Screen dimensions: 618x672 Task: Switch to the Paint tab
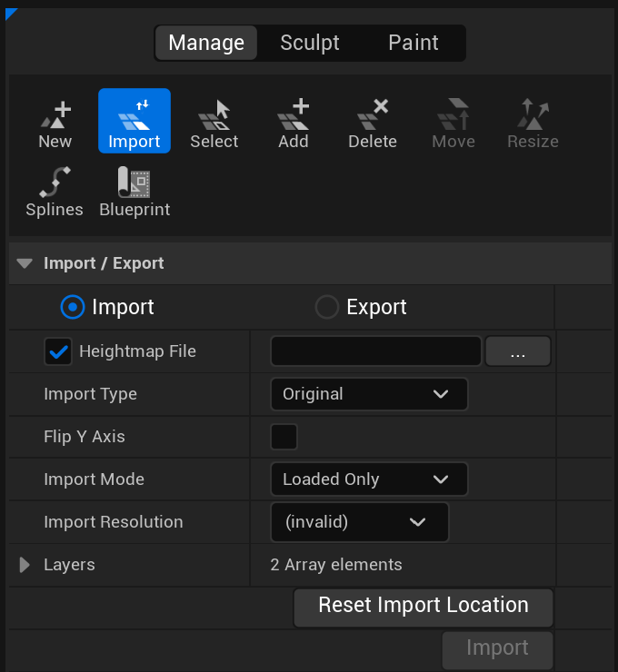[x=413, y=43]
